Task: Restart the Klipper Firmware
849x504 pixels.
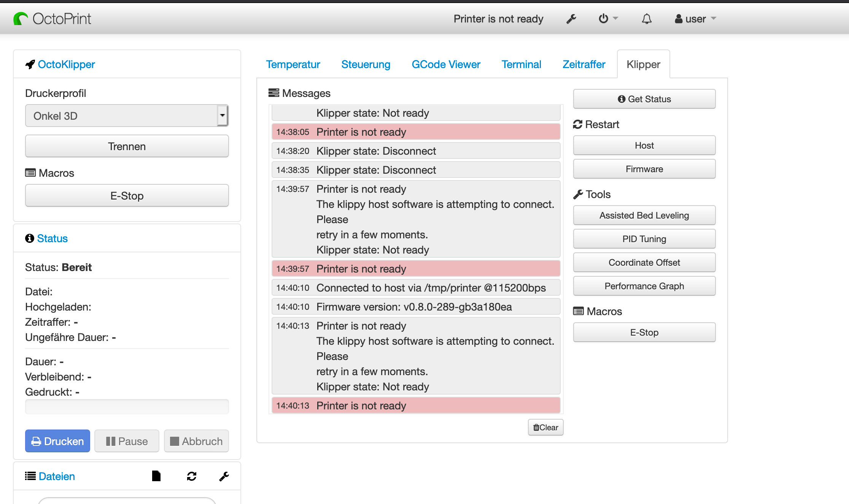Action: 644,169
